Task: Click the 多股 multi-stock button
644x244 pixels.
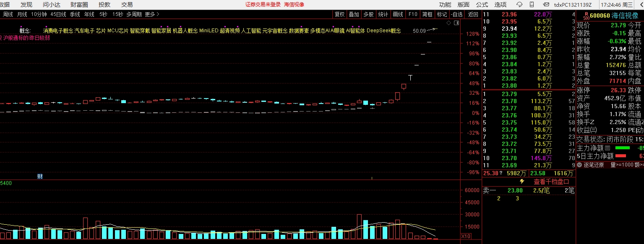Action: click(369, 14)
